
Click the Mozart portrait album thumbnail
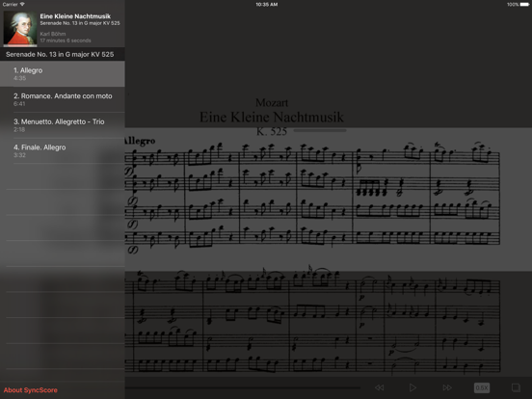tap(20, 29)
